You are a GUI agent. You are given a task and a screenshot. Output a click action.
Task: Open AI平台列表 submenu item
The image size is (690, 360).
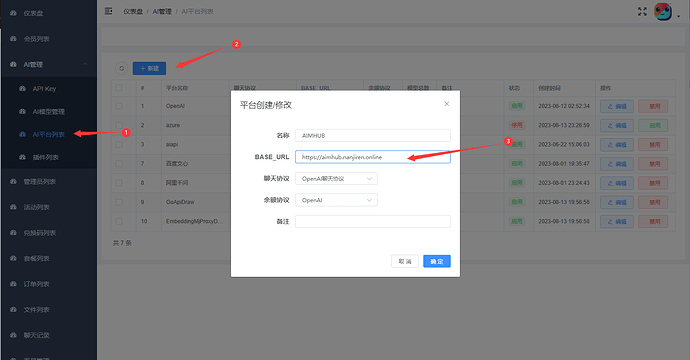click(x=48, y=134)
